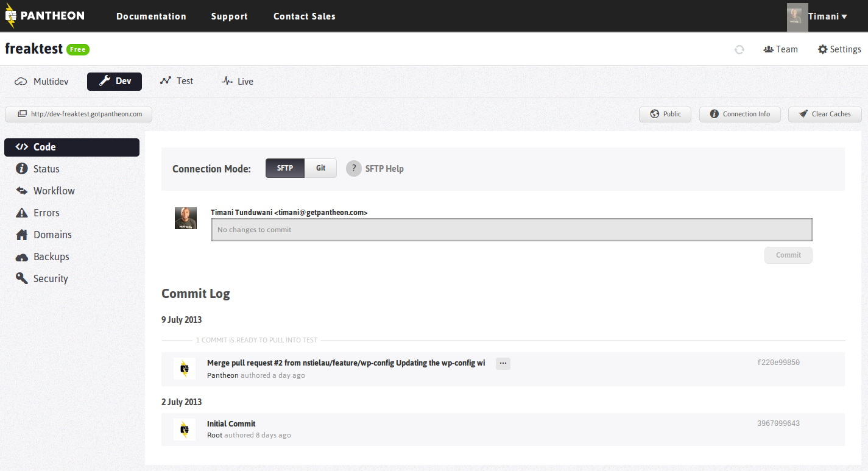Click the Backups cloud upload icon

(22, 257)
